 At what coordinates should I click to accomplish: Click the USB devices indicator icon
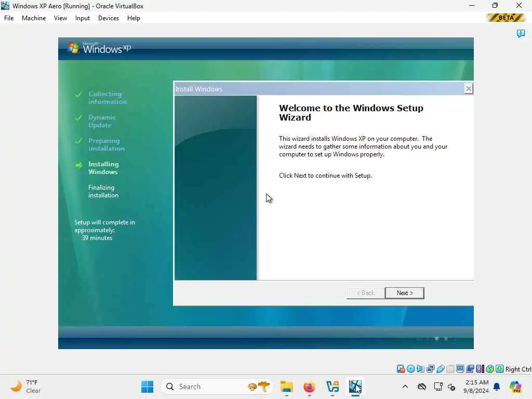441,369
